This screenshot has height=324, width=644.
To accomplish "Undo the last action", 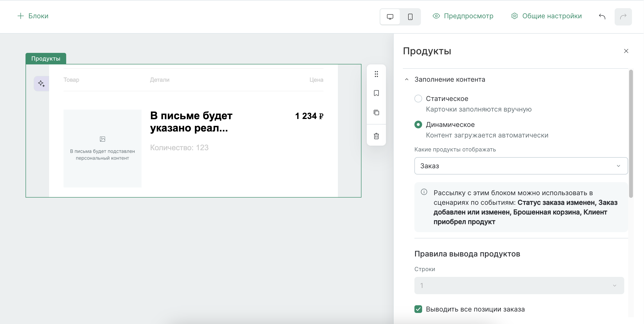I will [x=602, y=17].
